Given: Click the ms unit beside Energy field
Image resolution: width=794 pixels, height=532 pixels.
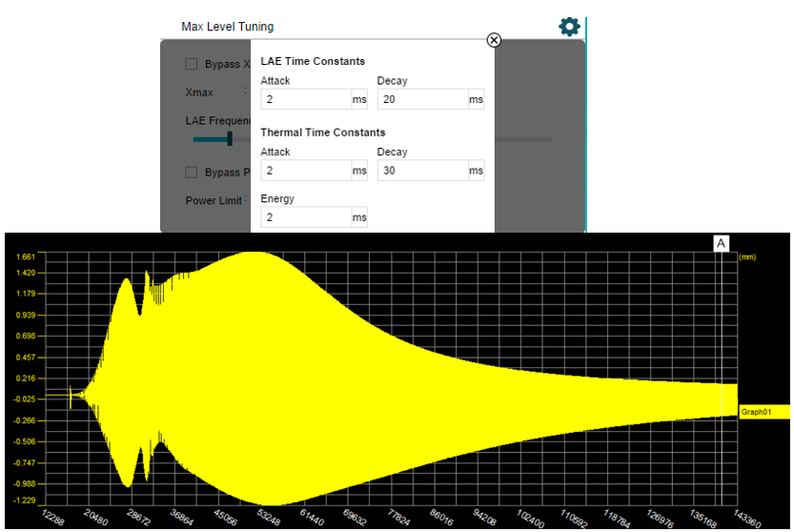Looking at the screenshot, I should 359,217.
